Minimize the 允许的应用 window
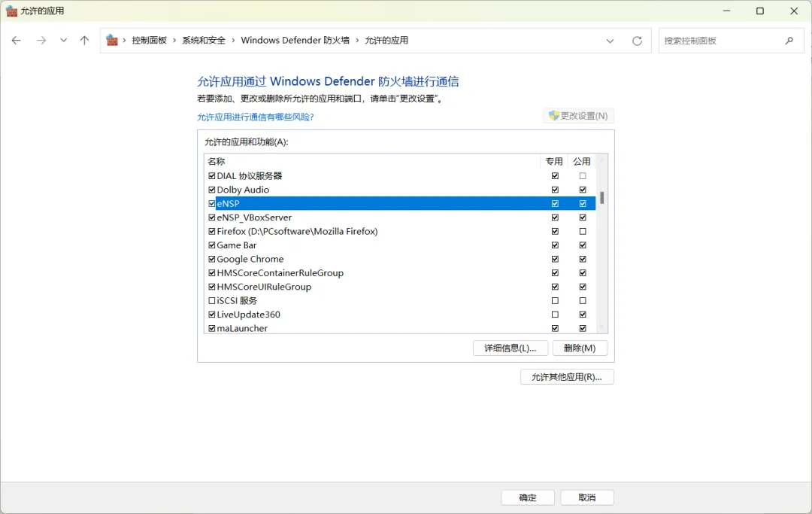 (726, 11)
